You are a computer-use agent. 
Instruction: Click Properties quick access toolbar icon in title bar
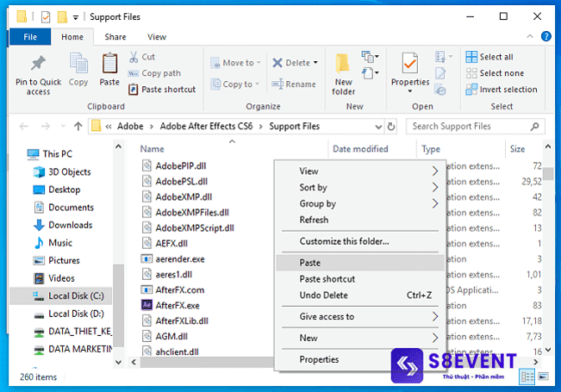click(46, 17)
